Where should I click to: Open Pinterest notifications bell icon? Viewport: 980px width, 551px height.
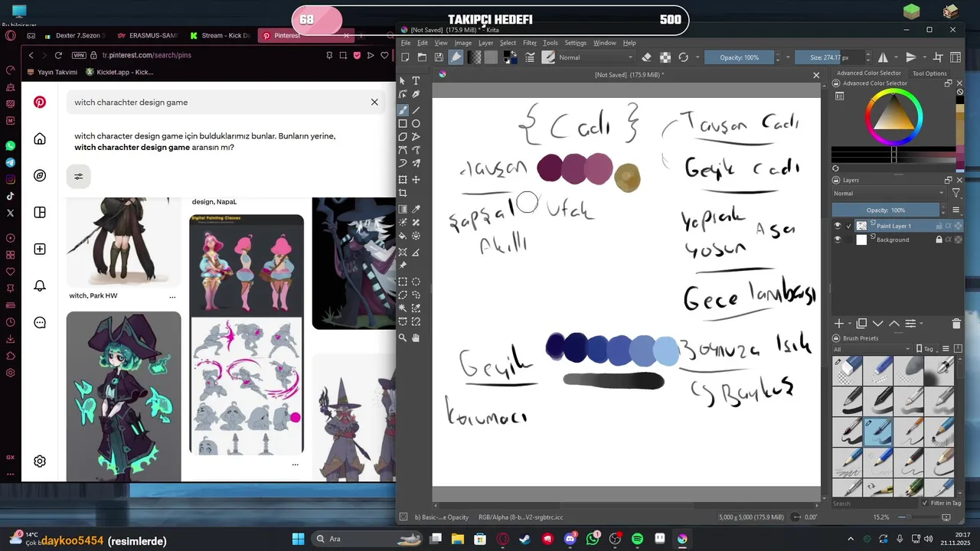point(40,286)
